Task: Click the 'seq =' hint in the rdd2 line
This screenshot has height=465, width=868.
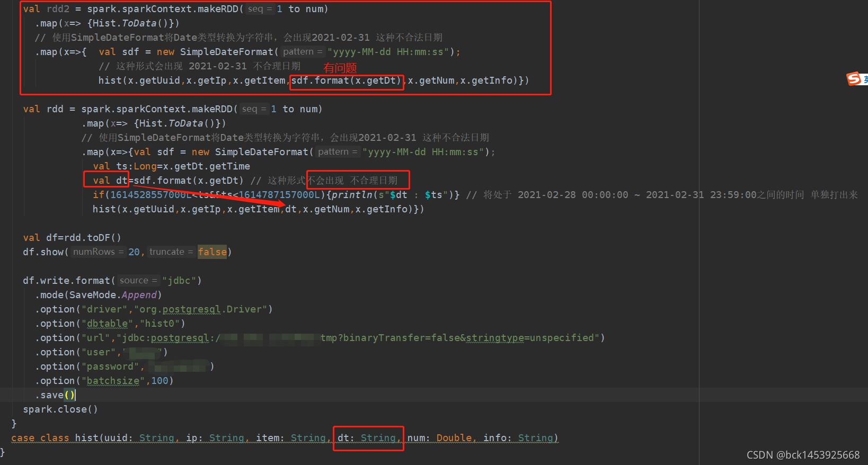Action: (259, 9)
